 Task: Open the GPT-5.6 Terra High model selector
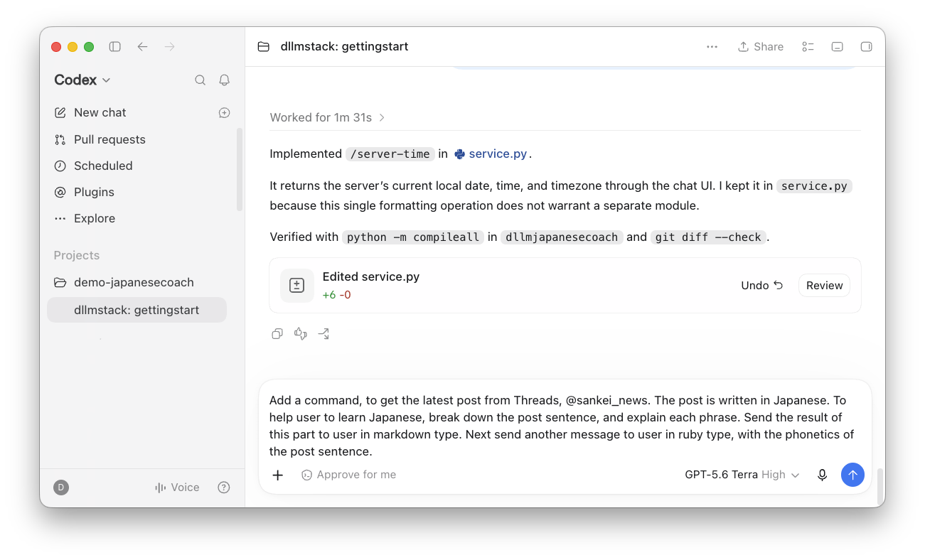pos(742,475)
